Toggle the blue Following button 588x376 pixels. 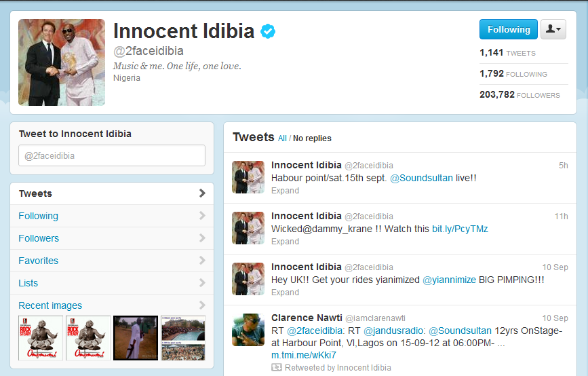pyautogui.click(x=509, y=29)
